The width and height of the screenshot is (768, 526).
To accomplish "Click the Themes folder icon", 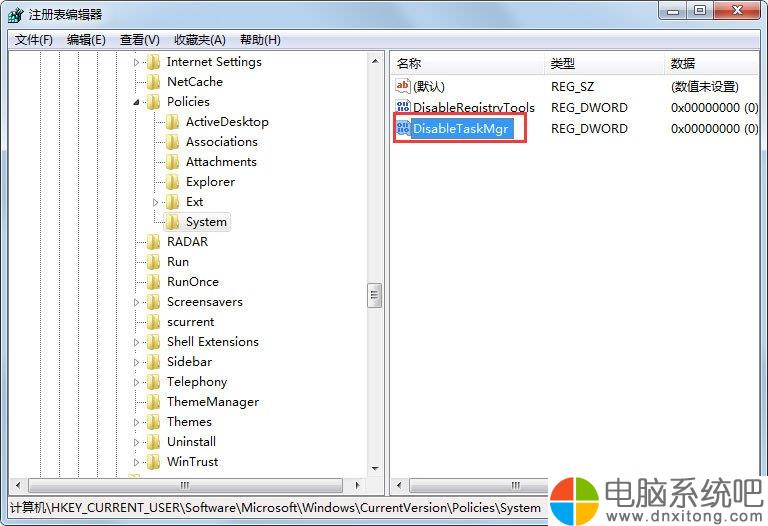I will pyautogui.click(x=153, y=422).
